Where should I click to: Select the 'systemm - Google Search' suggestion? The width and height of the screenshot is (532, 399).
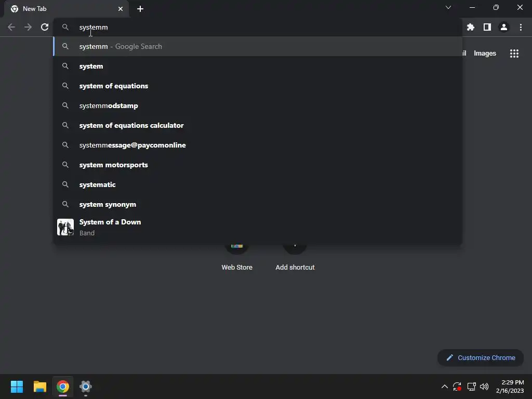click(258, 46)
